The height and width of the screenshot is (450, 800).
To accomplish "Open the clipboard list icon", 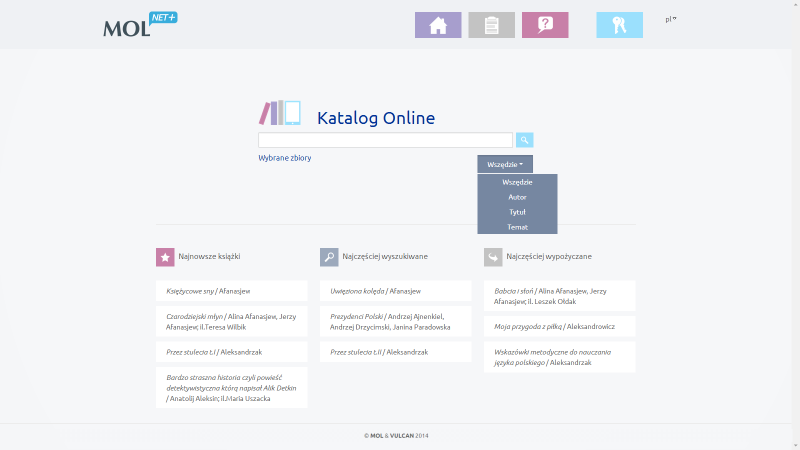I will [x=491, y=25].
